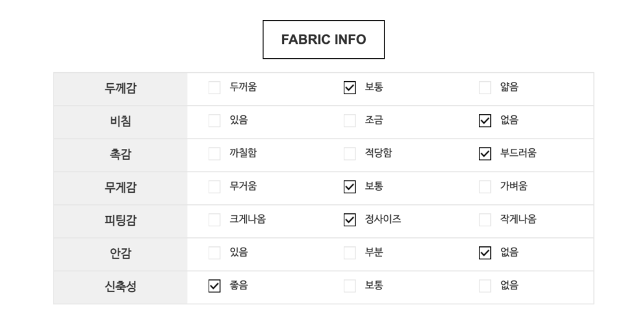Check the 부분 lining checkbox
The height and width of the screenshot is (323, 644).
350,253
